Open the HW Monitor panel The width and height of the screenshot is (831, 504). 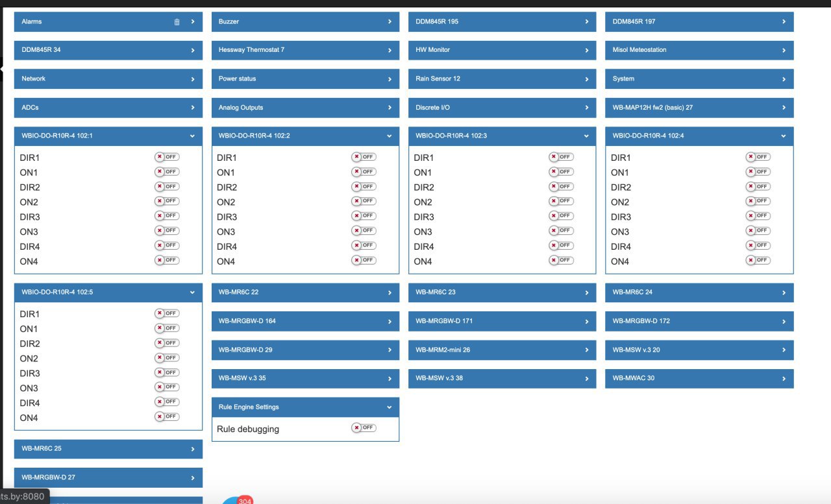tap(502, 50)
